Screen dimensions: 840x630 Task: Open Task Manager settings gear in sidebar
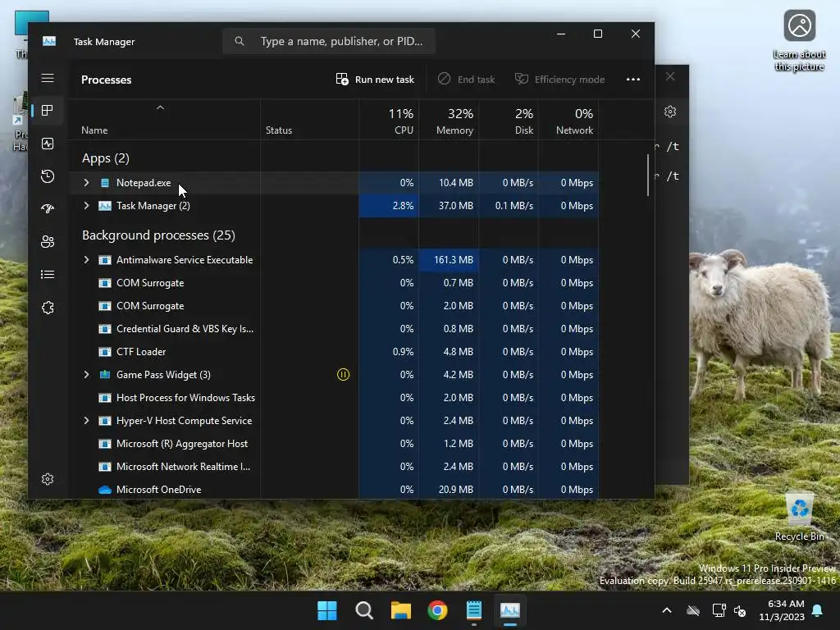click(x=48, y=479)
